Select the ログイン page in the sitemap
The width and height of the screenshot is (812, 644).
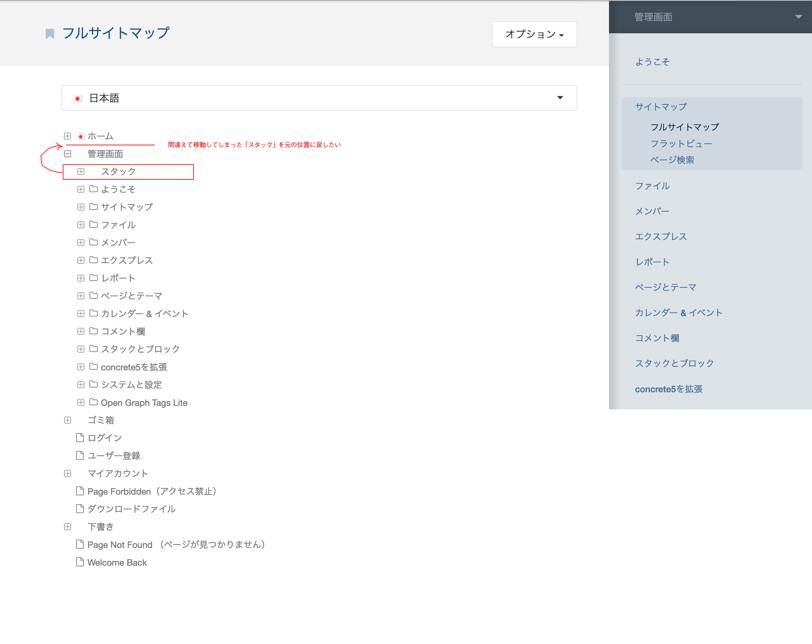[x=105, y=438]
